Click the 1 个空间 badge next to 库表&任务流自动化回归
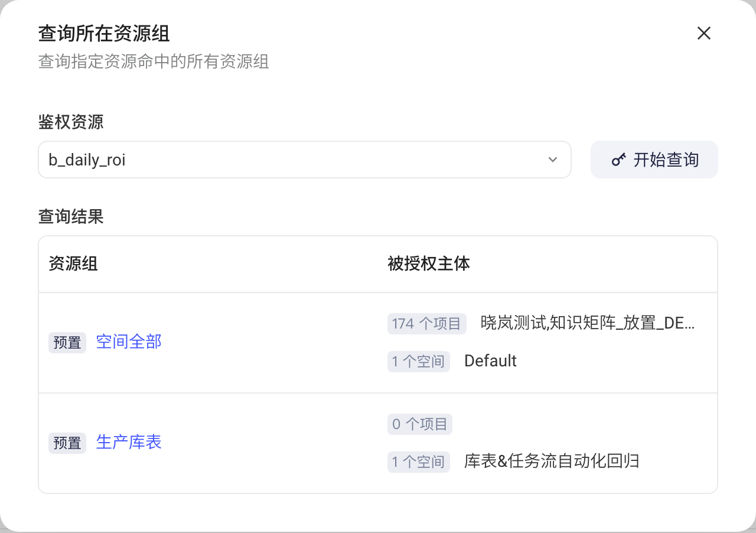This screenshot has height=533, width=756. [418, 462]
